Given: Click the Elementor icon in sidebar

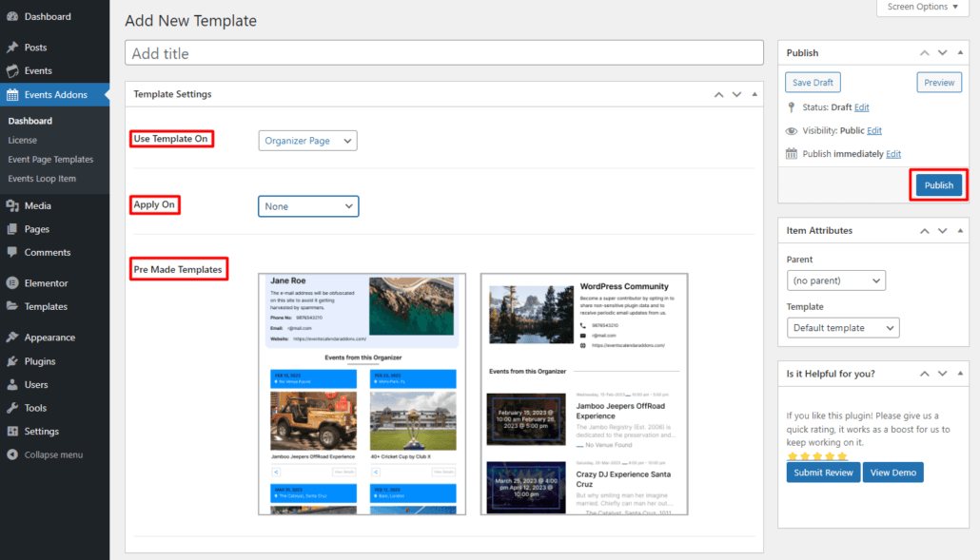Looking at the screenshot, I should 12,283.
